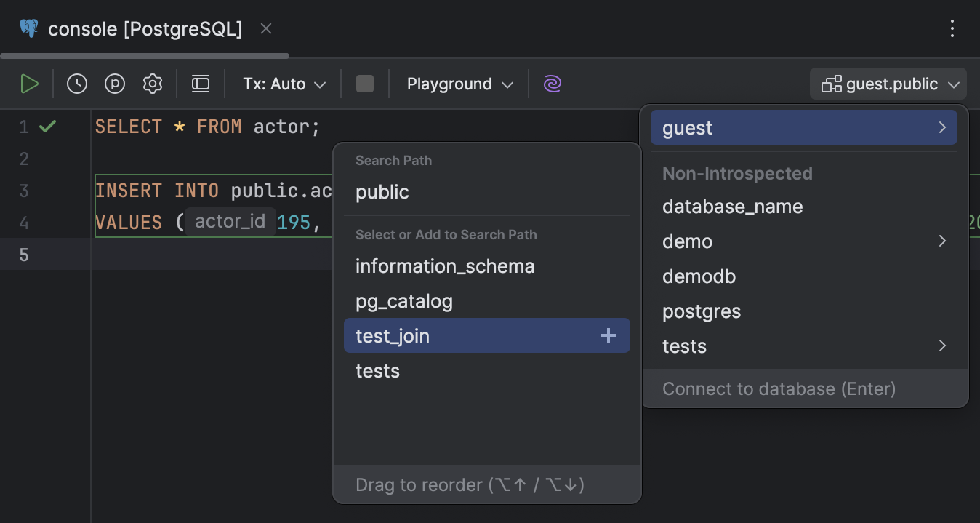The width and height of the screenshot is (980, 523).
Task: Toggle the in-editor results panel icon
Action: (x=200, y=83)
